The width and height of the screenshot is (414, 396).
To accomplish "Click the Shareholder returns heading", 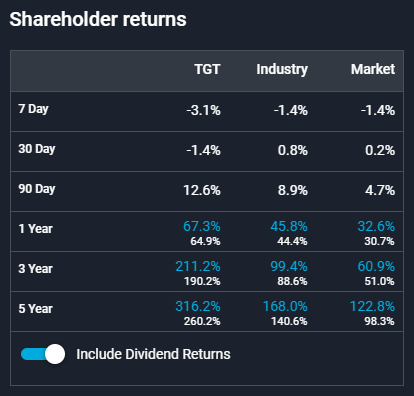I will 98,19.
